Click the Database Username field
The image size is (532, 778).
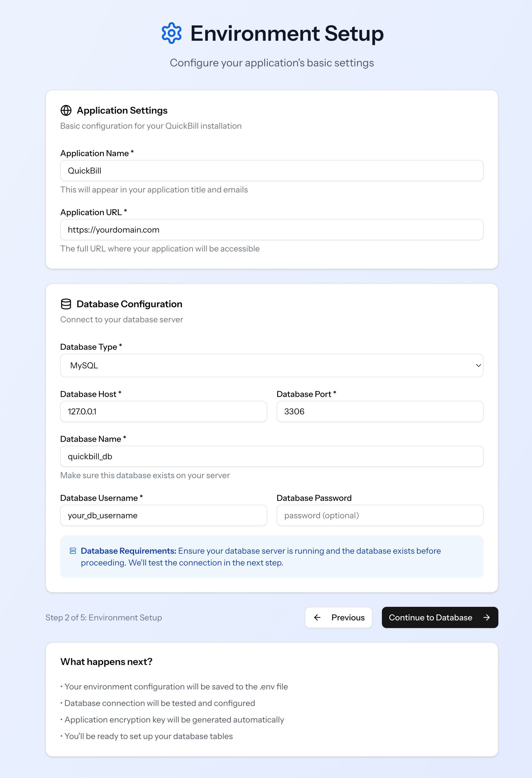click(163, 515)
